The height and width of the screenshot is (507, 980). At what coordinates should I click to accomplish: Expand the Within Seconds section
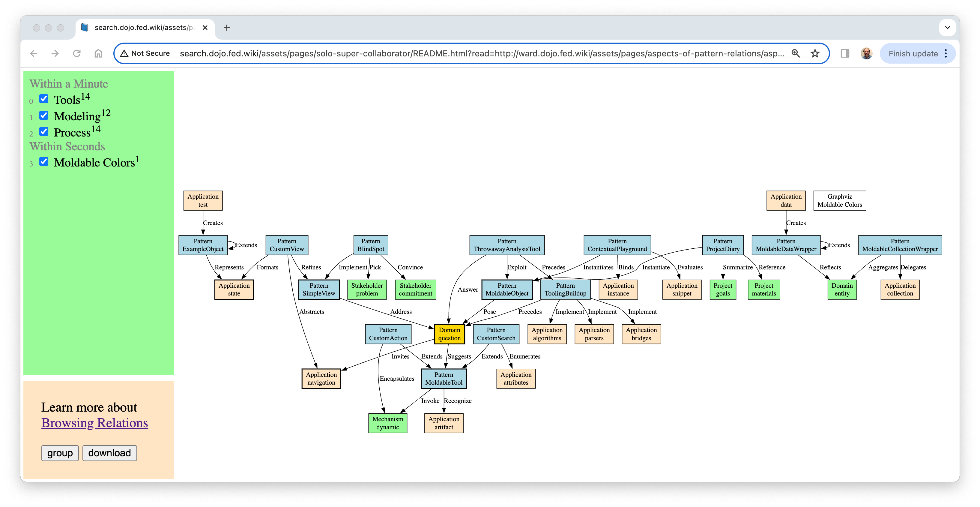coord(68,146)
